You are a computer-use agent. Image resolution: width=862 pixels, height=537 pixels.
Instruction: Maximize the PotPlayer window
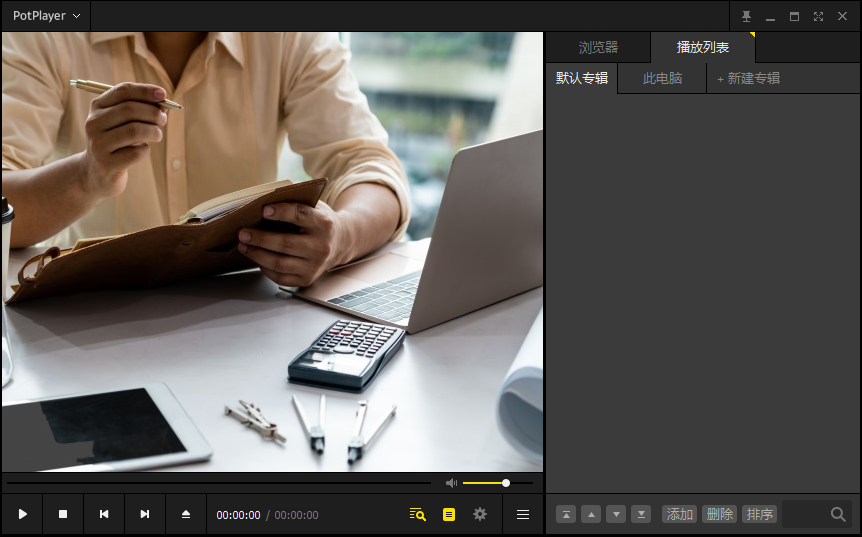[x=794, y=16]
